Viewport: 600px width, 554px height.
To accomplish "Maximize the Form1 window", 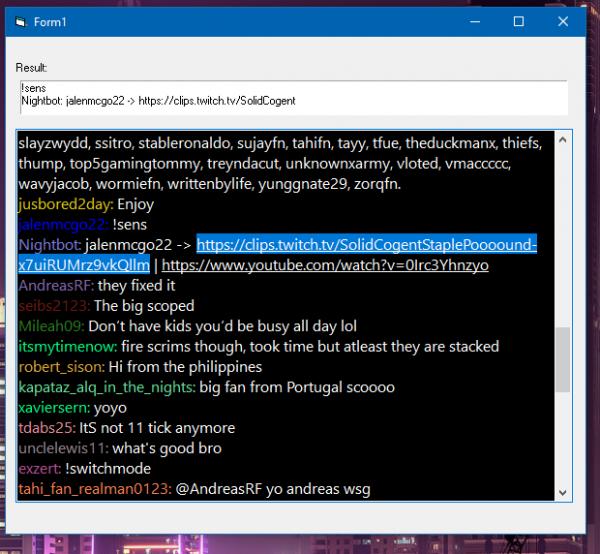I will [x=518, y=22].
